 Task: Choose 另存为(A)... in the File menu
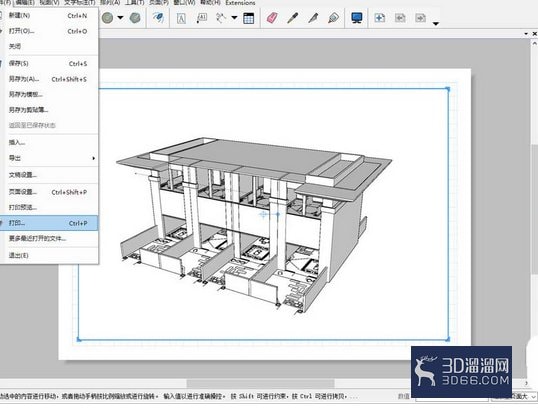[x=49, y=79]
